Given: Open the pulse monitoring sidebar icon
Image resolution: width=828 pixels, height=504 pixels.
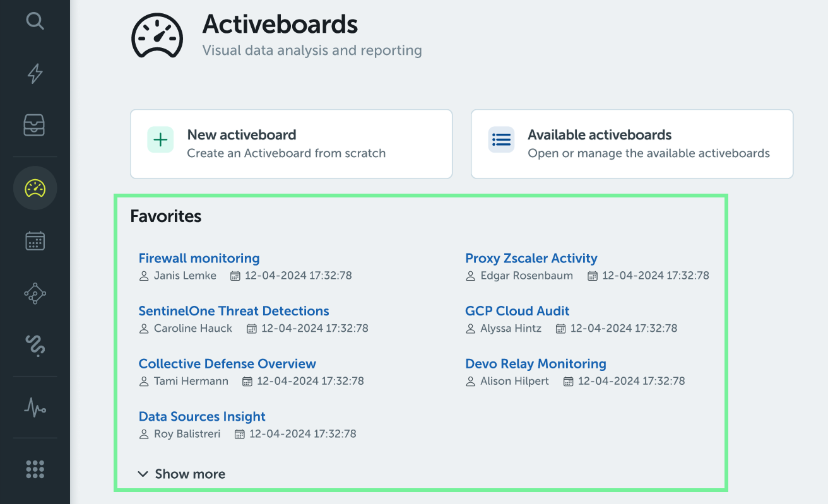Looking at the screenshot, I should tap(35, 407).
